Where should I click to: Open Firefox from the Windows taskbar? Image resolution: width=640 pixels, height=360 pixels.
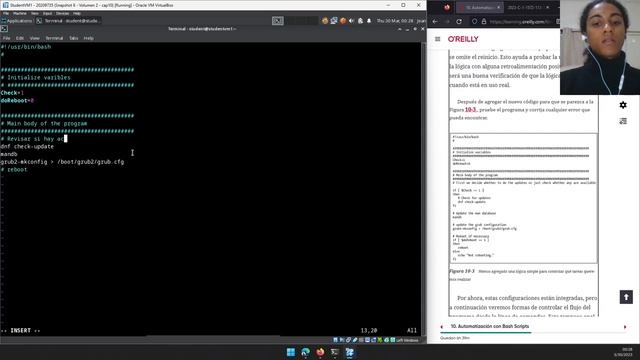click(x=320, y=352)
